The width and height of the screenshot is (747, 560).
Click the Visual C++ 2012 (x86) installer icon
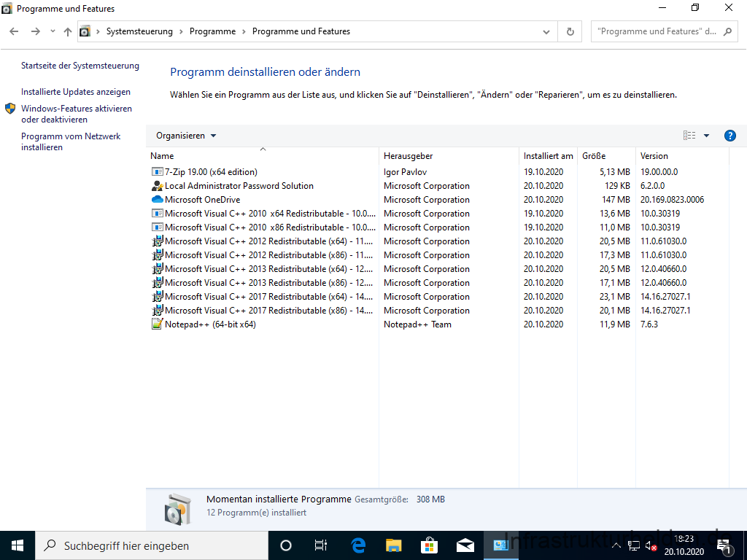[x=158, y=254]
